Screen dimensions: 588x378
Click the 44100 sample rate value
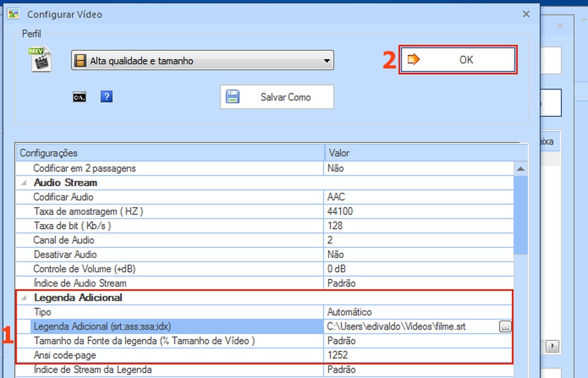tap(419, 211)
